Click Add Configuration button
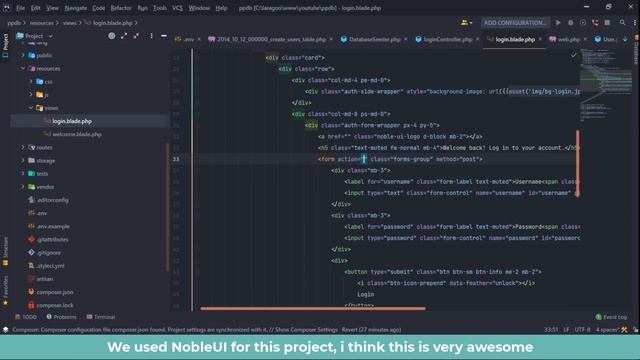The height and width of the screenshot is (360, 640). [515, 23]
